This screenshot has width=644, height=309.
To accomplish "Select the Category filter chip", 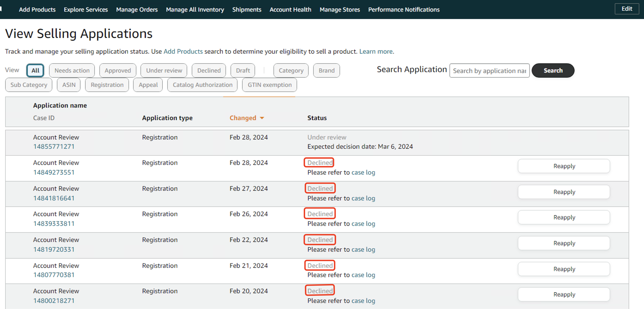I will pos(291,70).
